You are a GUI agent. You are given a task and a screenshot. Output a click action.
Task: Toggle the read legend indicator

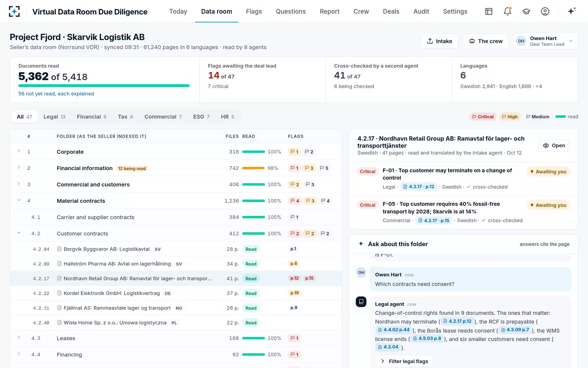567,117
